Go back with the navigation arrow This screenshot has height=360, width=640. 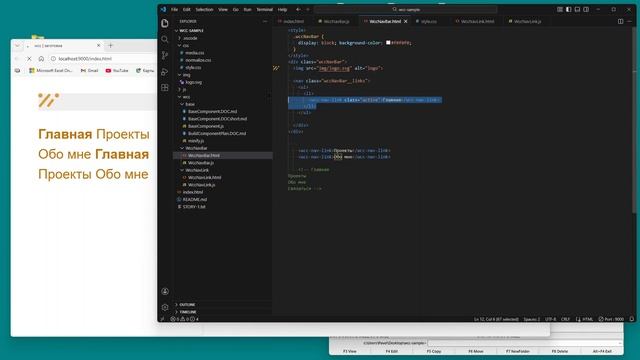click(298, 9)
